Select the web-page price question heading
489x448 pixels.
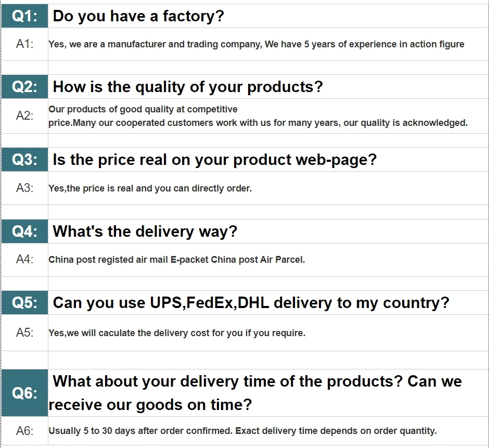pos(214,160)
